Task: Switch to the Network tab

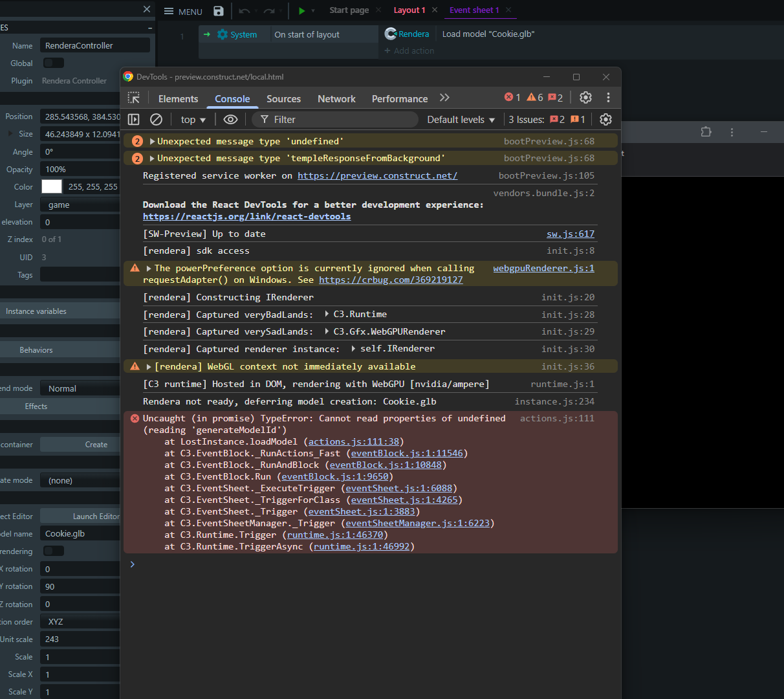Action: coord(336,98)
